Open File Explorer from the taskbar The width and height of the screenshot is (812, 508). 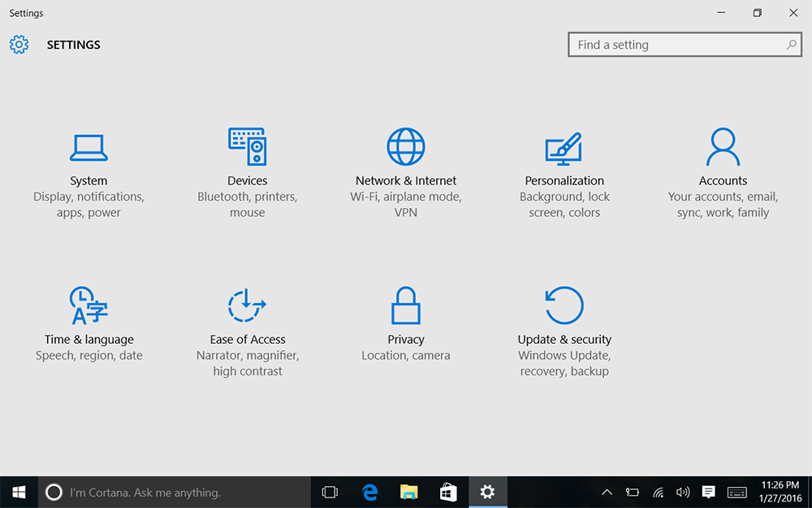(x=408, y=492)
